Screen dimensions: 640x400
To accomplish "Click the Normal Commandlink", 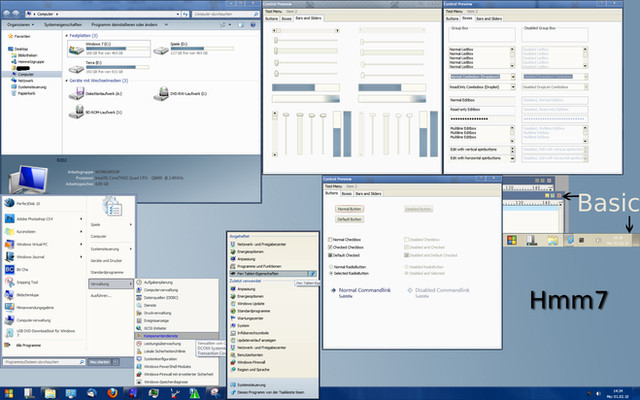I will [360, 292].
